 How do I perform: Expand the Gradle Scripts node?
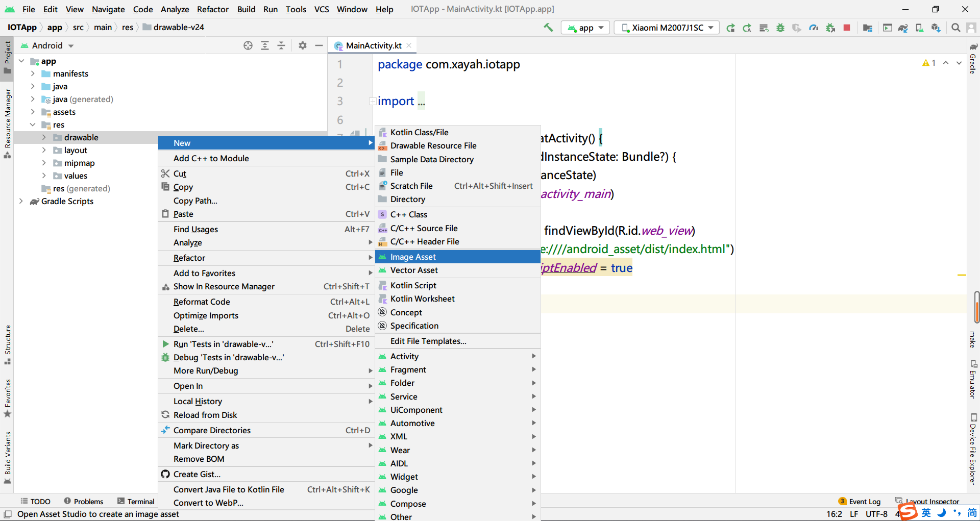[21, 201]
